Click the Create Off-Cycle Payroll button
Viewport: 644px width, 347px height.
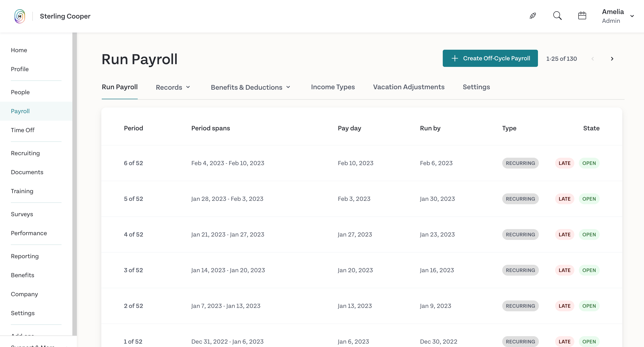(x=490, y=58)
